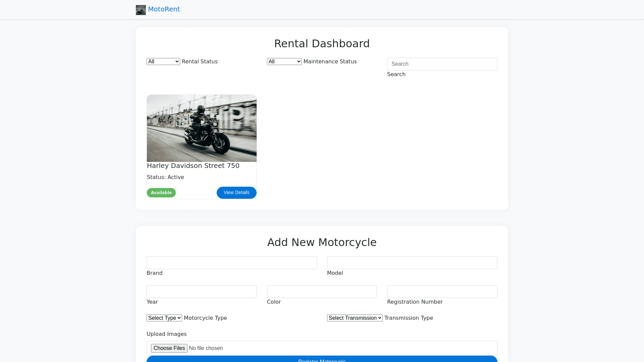Image resolution: width=644 pixels, height=362 pixels.
Task: Open the MotoRent home link
Action: [x=164, y=9]
